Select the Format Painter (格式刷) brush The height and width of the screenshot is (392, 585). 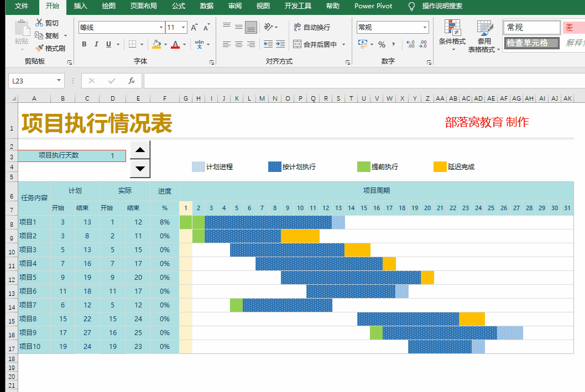click(39, 48)
